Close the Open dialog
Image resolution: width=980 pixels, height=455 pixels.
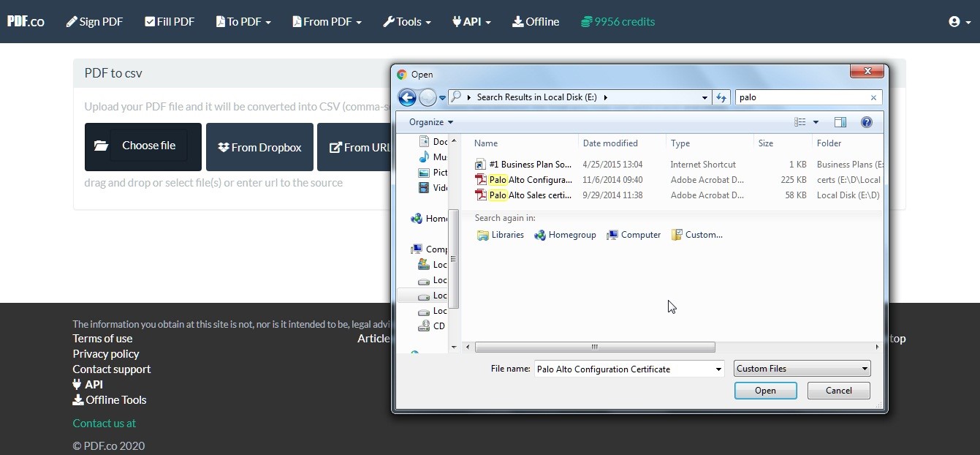(867, 71)
